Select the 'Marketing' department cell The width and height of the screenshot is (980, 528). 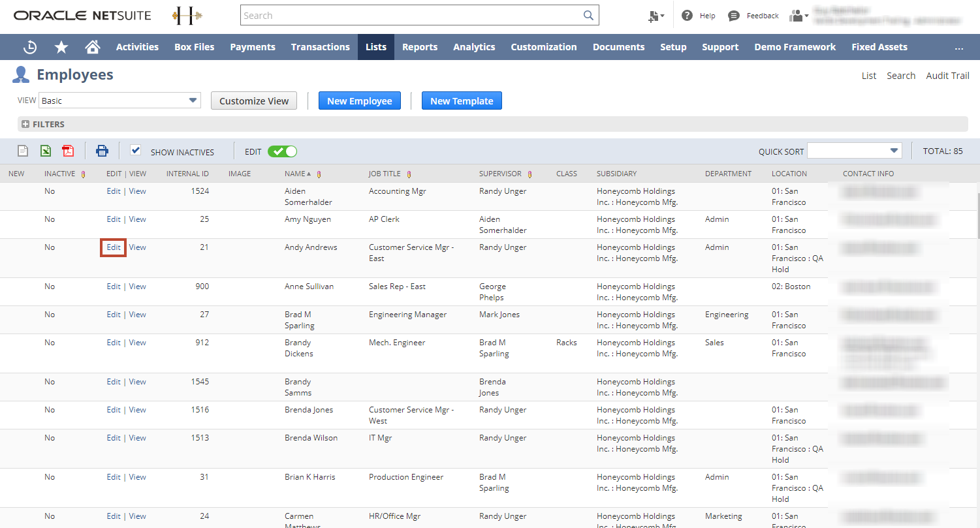click(723, 516)
